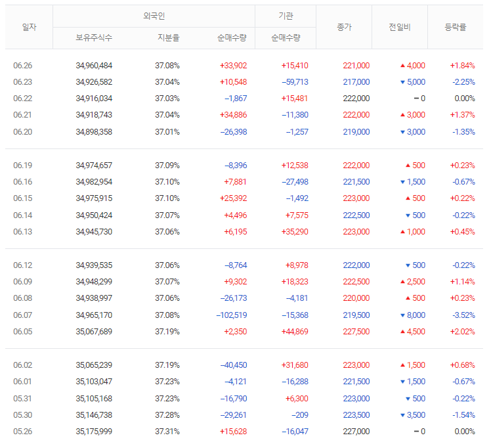Select the 06.01 date cell
491x448 pixels.
coord(22,382)
